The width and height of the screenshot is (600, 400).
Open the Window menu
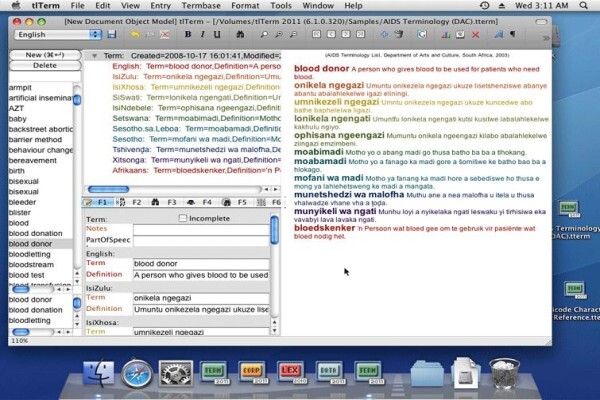(x=318, y=5)
